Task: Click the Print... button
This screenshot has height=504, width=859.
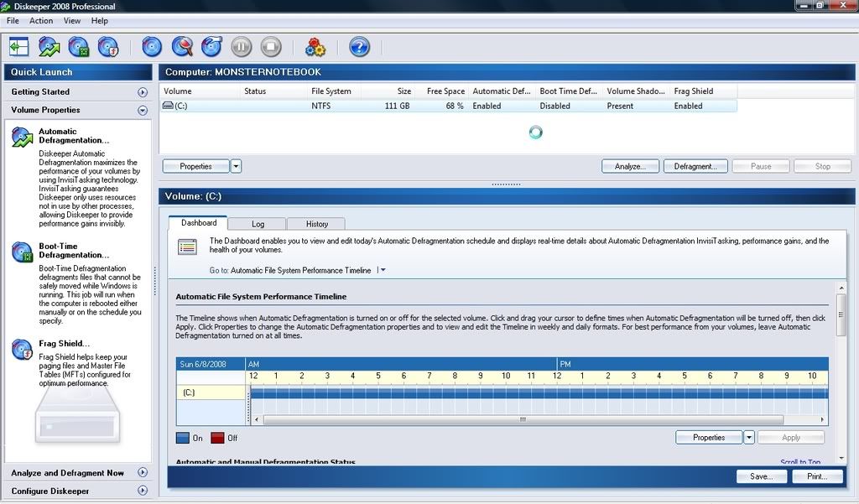Action: pyautogui.click(x=817, y=476)
